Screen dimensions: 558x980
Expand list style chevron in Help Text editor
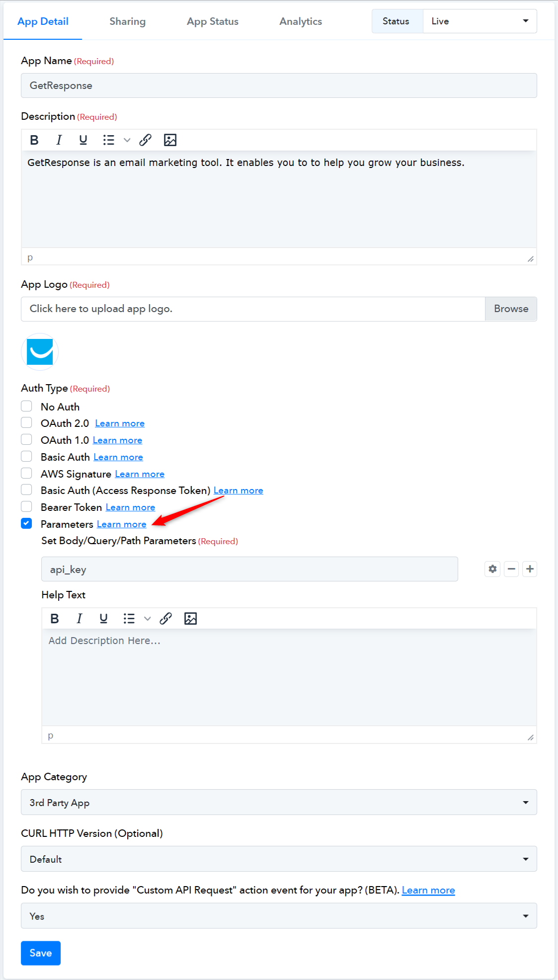(x=147, y=619)
